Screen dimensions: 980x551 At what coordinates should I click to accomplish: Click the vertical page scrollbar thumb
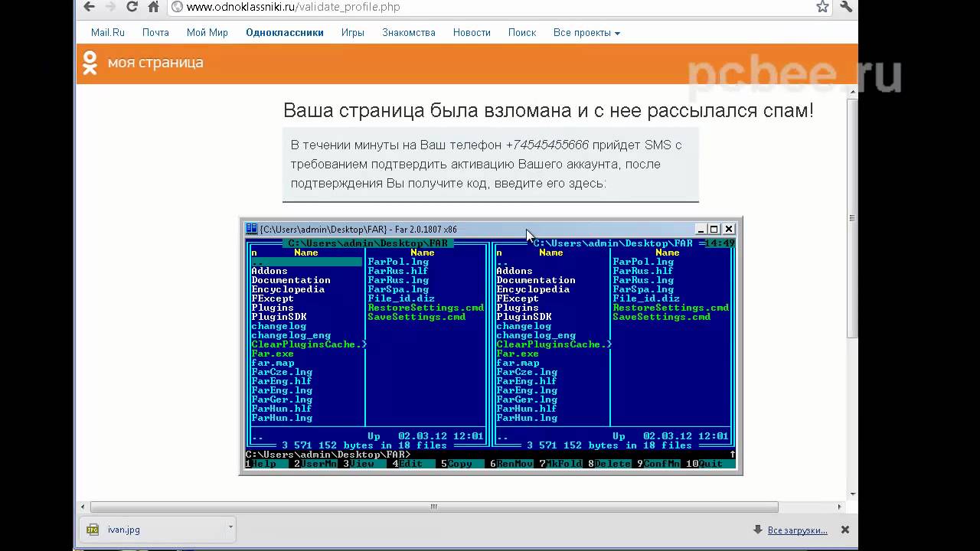tap(852, 218)
